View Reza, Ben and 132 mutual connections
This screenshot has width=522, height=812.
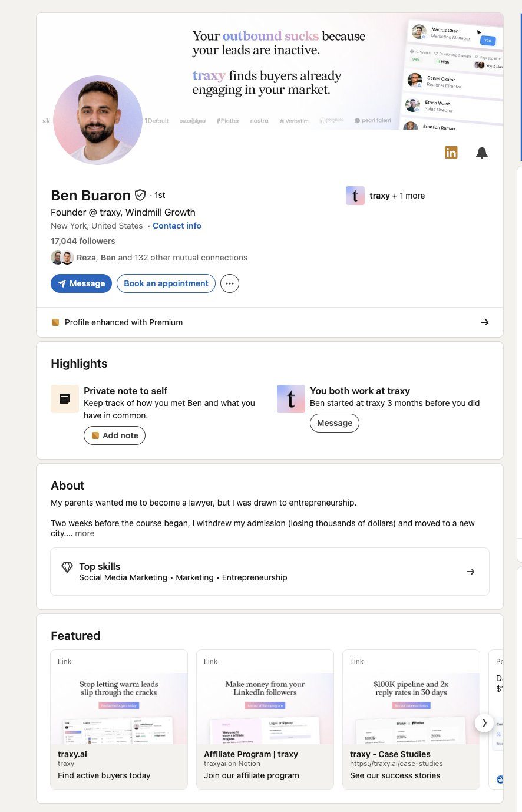click(162, 258)
